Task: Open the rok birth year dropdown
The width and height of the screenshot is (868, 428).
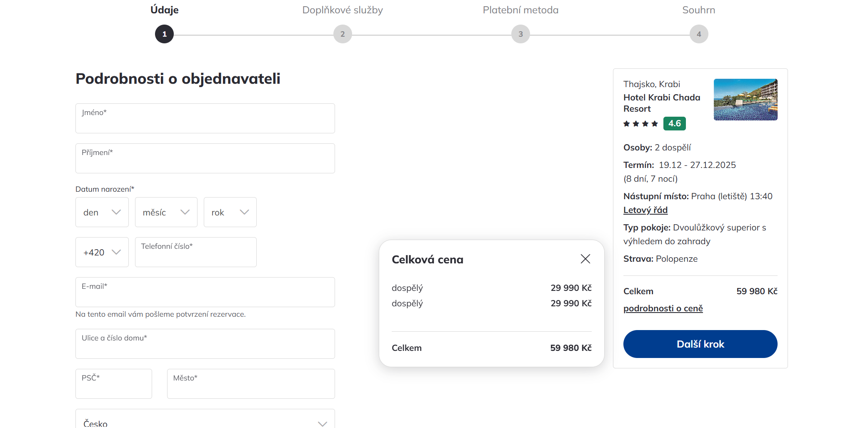Action: (230, 212)
